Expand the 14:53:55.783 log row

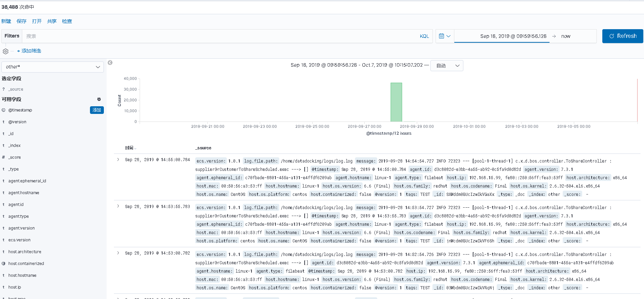118,206
